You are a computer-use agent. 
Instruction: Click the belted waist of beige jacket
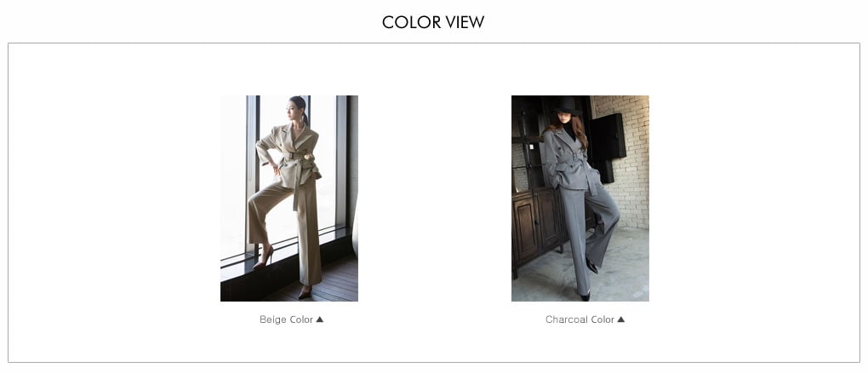(297, 158)
